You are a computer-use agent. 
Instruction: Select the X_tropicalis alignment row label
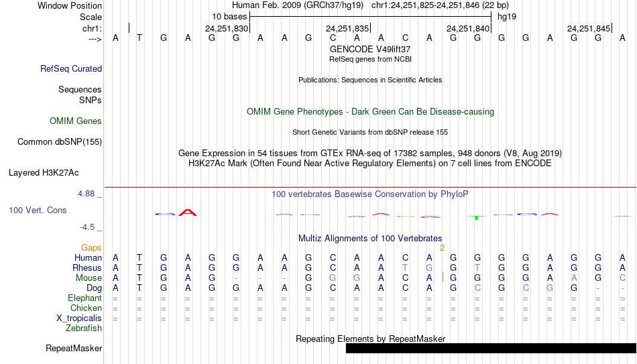tap(79, 318)
